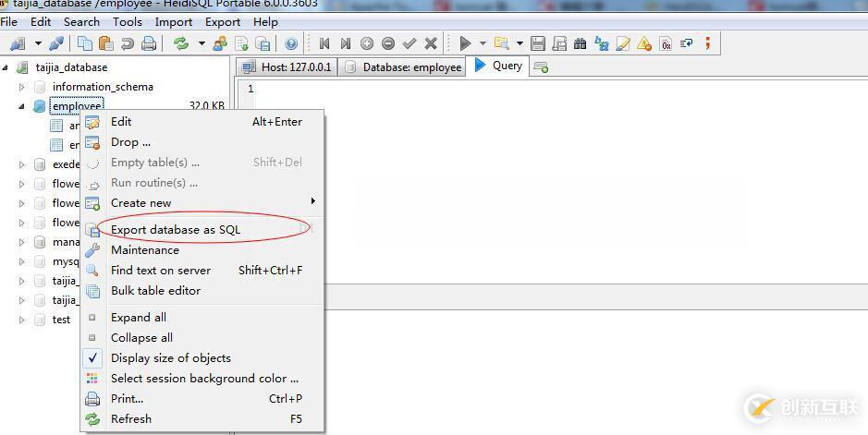
Task: Click the green Refresh toolbar icon
Action: point(181,43)
